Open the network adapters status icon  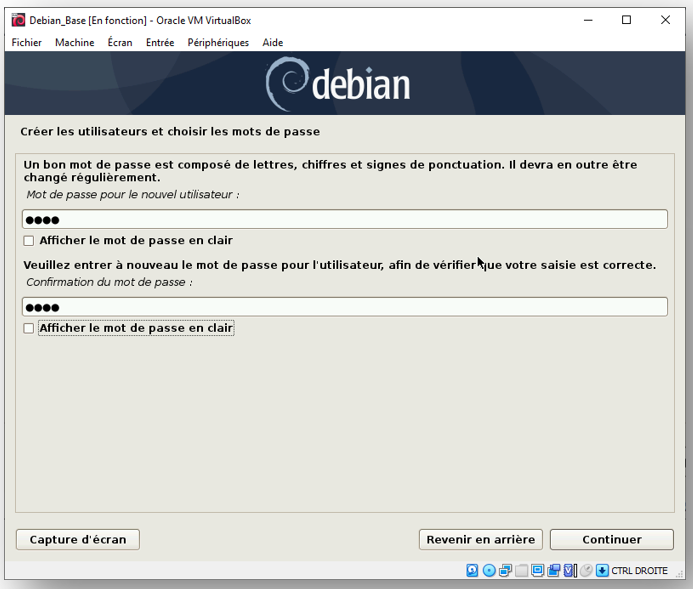pos(505,570)
